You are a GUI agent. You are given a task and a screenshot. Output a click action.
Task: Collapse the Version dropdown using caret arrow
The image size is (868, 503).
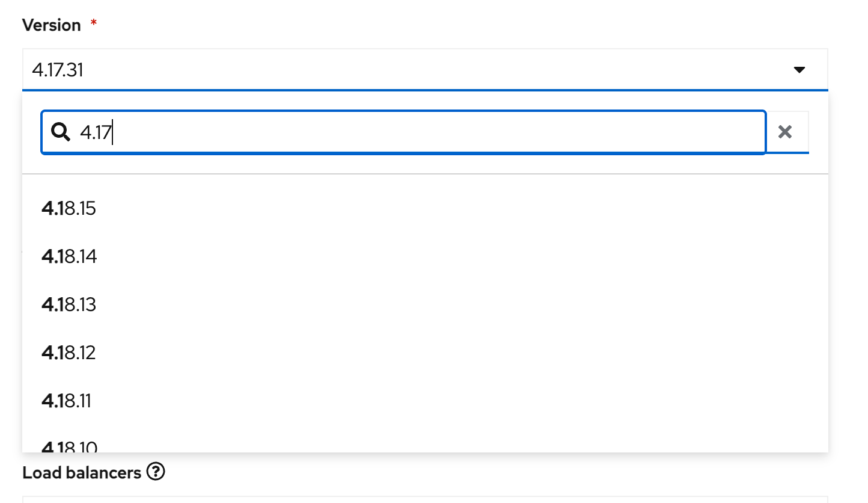pos(799,70)
